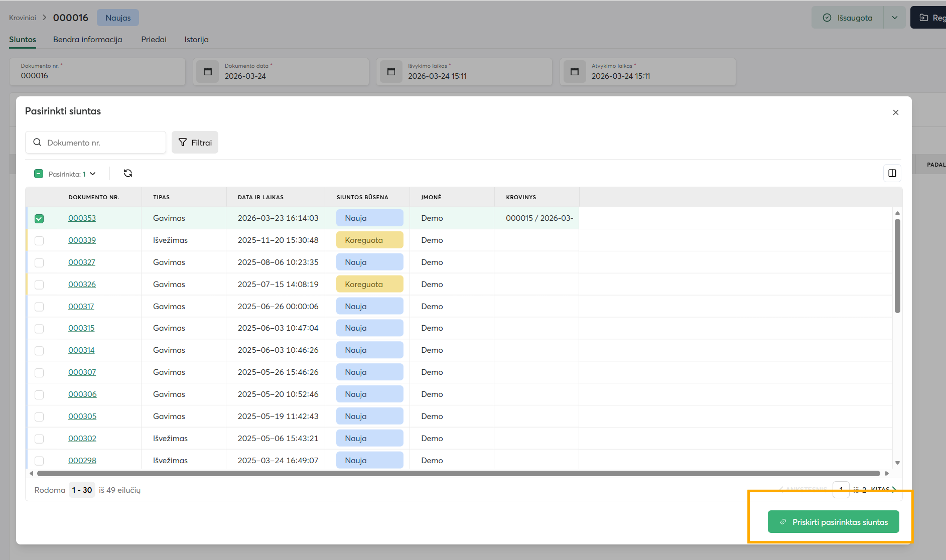Screen dimensions: 946x560
Task: Click the search magnifier icon
Action: 37,143
